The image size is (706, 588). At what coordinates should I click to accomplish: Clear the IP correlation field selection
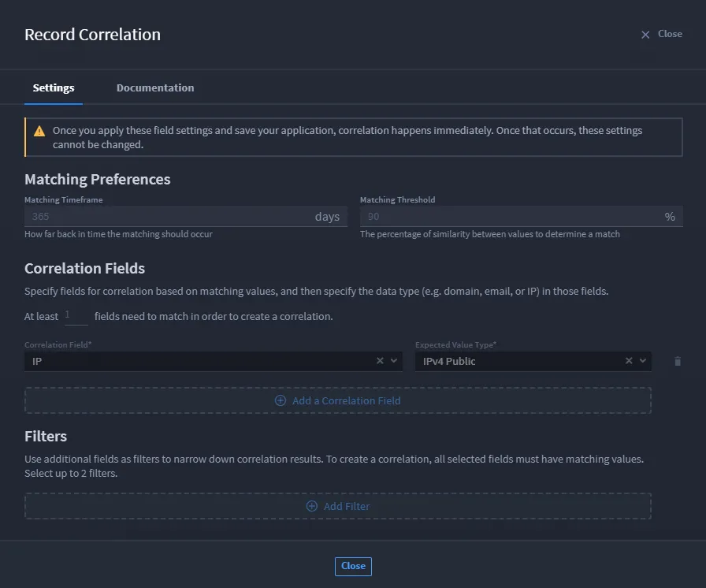tap(380, 361)
